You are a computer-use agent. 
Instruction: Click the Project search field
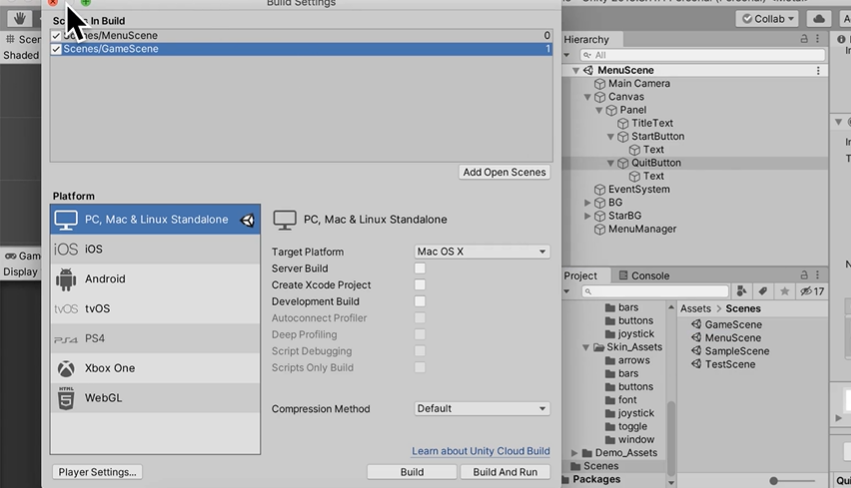click(655, 291)
